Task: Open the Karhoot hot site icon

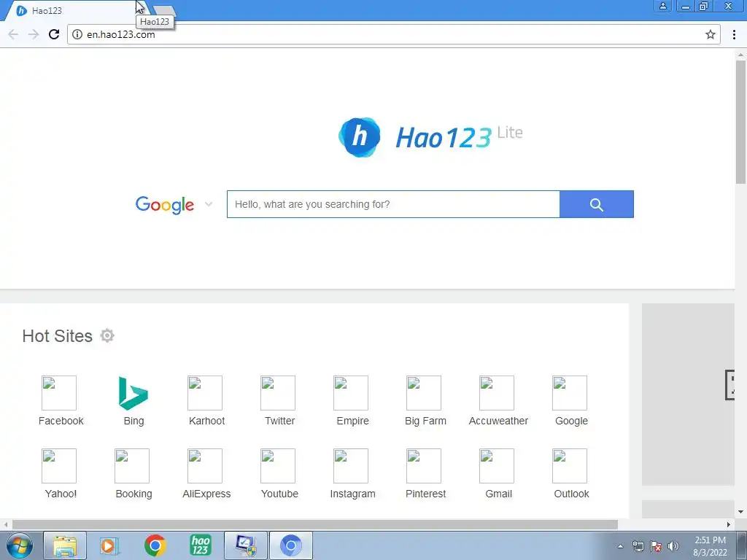Action: coord(205,393)
